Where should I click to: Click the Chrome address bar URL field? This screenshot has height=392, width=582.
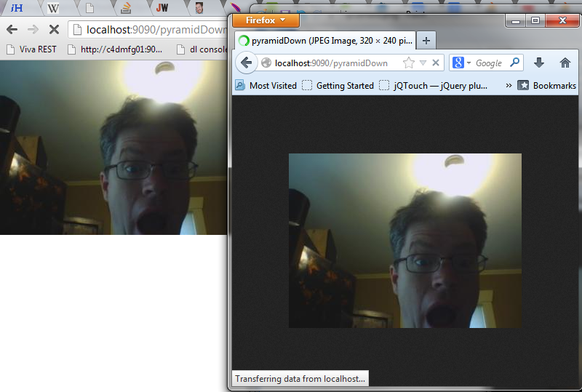pyautogui.click(x=145, y=30)
